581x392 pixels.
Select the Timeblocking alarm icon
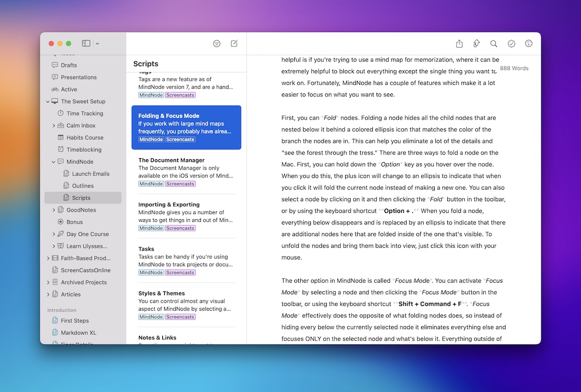coord(61,150)
